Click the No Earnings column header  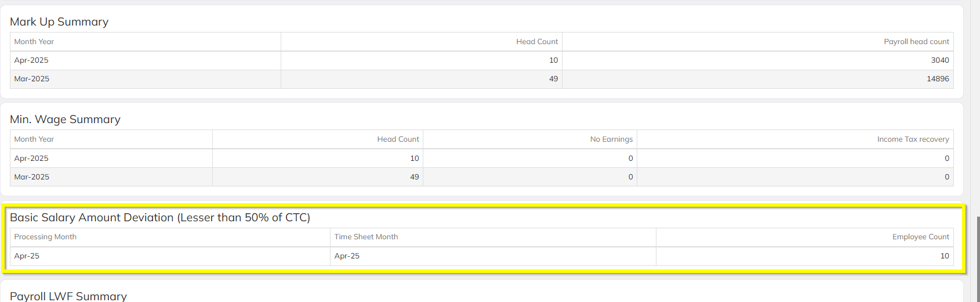tap(611, 139)
